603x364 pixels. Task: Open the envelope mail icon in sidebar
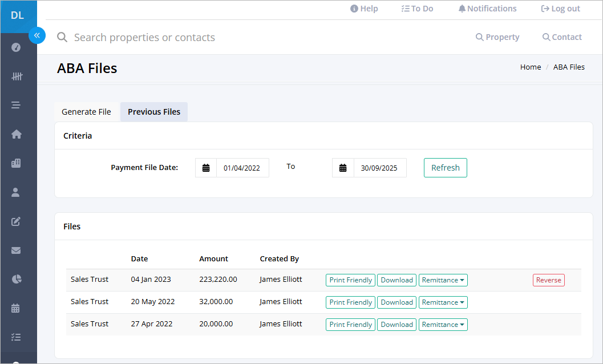(x=16, y=250)
